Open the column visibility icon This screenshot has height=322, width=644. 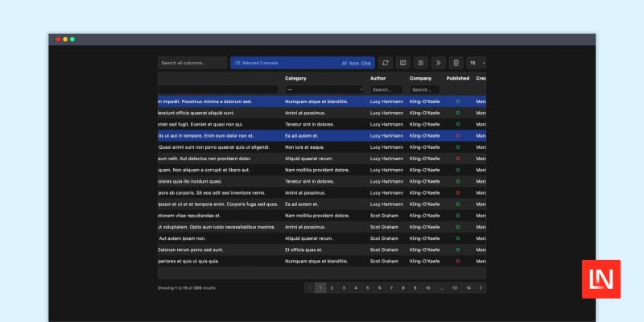pyautogui.click(x=403, y=63)
